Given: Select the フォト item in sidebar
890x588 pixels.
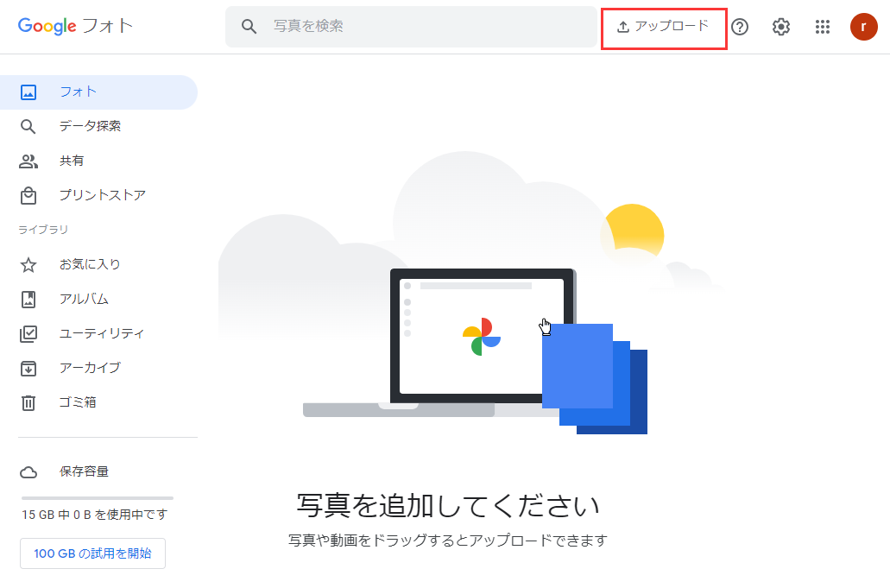Looking at the screenshot, I should point(98,92).
